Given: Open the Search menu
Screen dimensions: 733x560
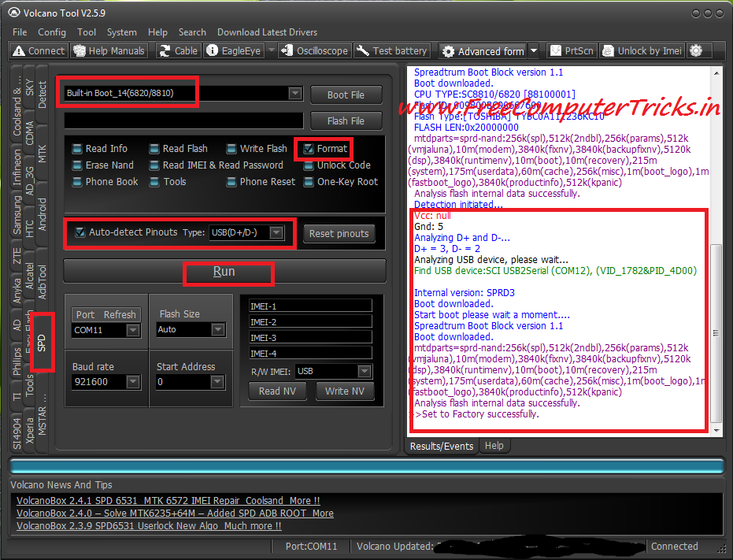Looking at the screenshot, I should (192, 32).
